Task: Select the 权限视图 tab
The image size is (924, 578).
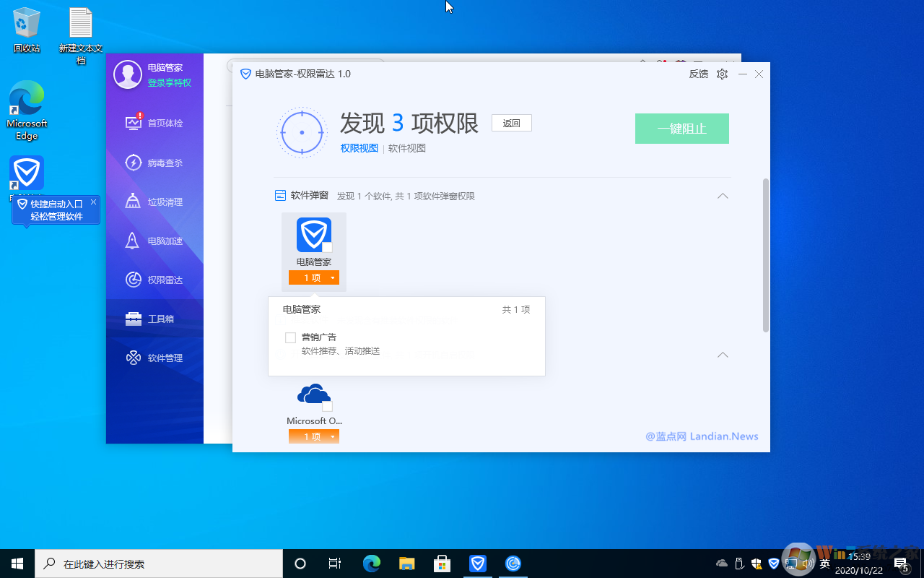Action: pyautogui.click(x=359, y=148)
